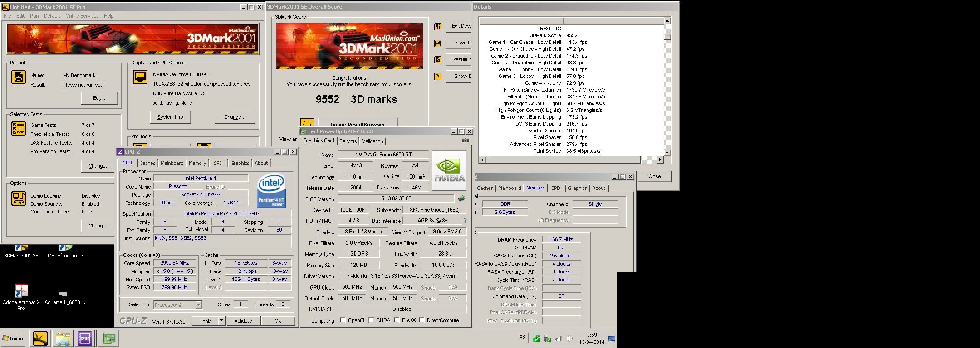Expand the Tools dropdown arrow in CPU-Z

221,321
